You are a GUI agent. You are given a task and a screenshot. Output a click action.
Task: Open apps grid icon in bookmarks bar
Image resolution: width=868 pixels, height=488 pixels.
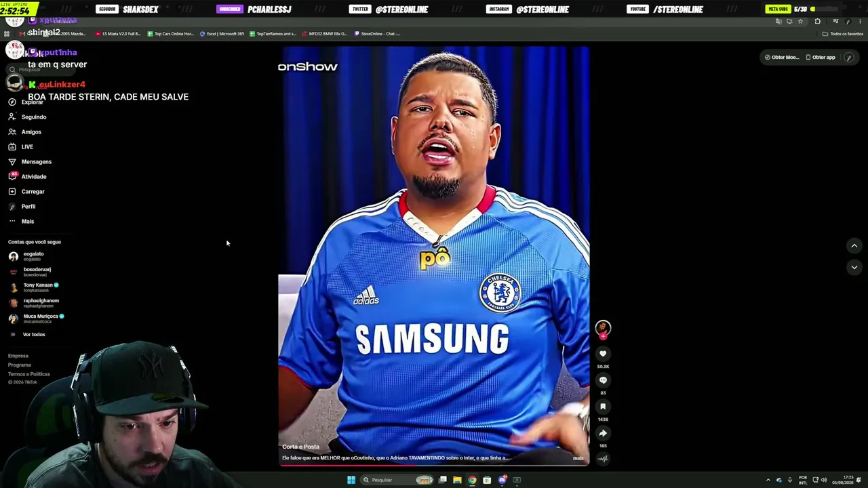7,34
